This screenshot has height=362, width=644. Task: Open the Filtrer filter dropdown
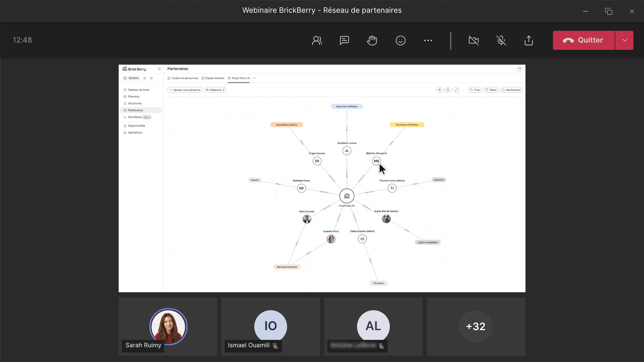coord(491,90)
